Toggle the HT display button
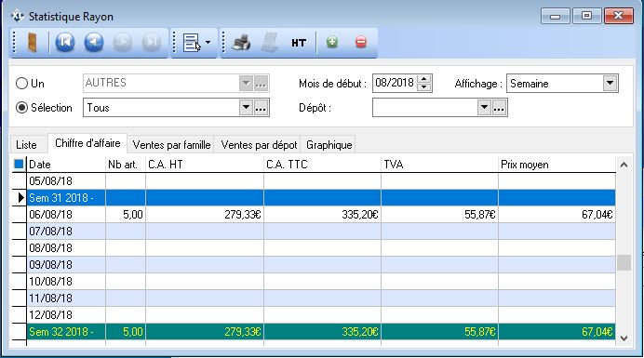644x358 pixels. pos(299,43)
